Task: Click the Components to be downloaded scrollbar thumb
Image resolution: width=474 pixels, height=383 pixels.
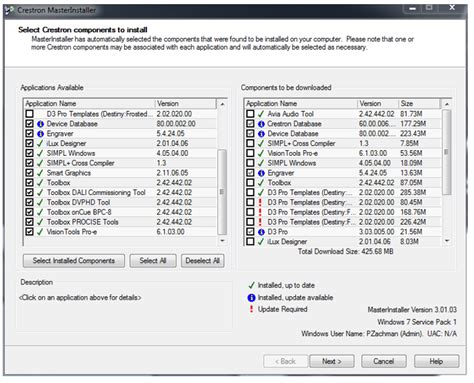Action: click(x=446, y=152)
